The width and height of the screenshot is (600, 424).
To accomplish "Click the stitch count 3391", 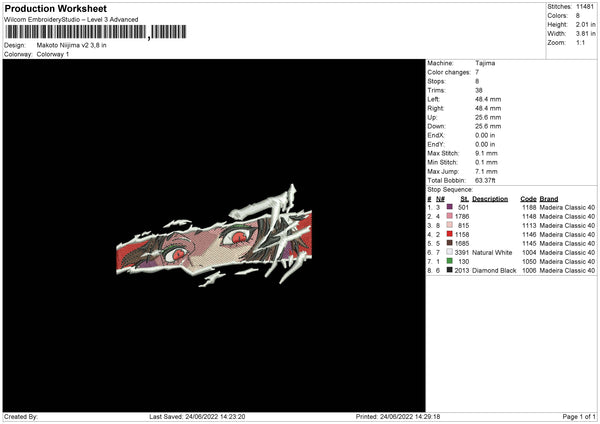I will pyautogui.click(x=462, y=252).
